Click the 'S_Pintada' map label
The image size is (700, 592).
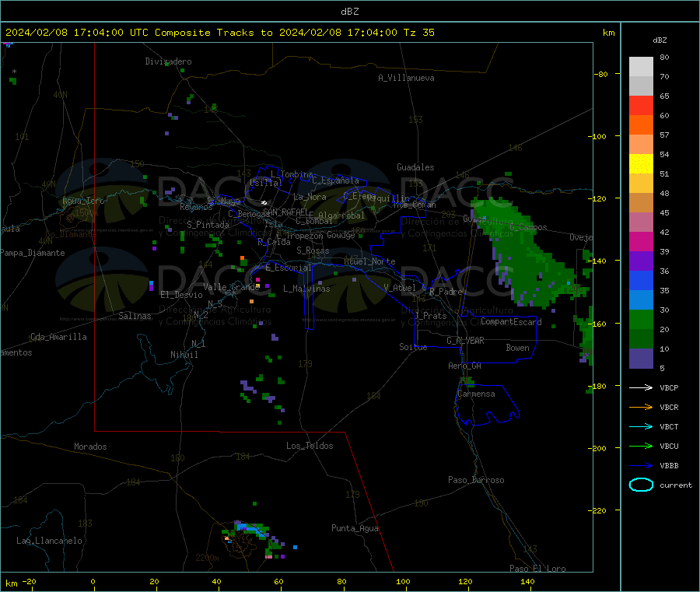coord(208,225)
